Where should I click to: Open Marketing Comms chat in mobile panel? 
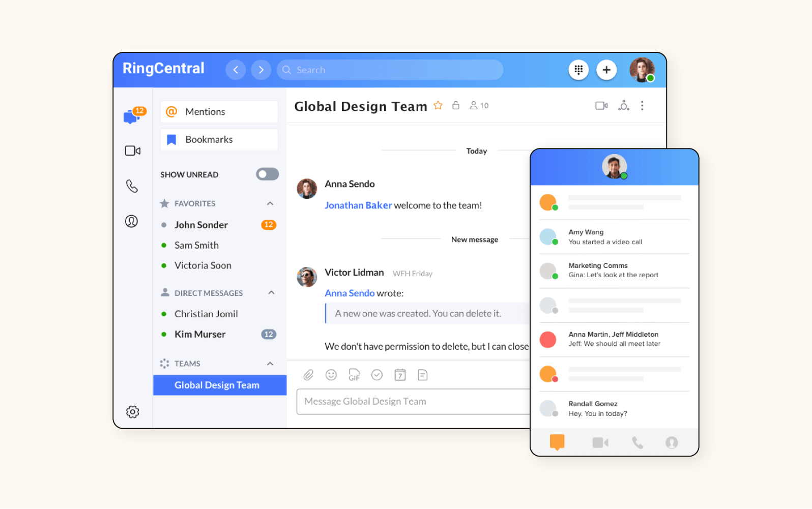[615, 271]
